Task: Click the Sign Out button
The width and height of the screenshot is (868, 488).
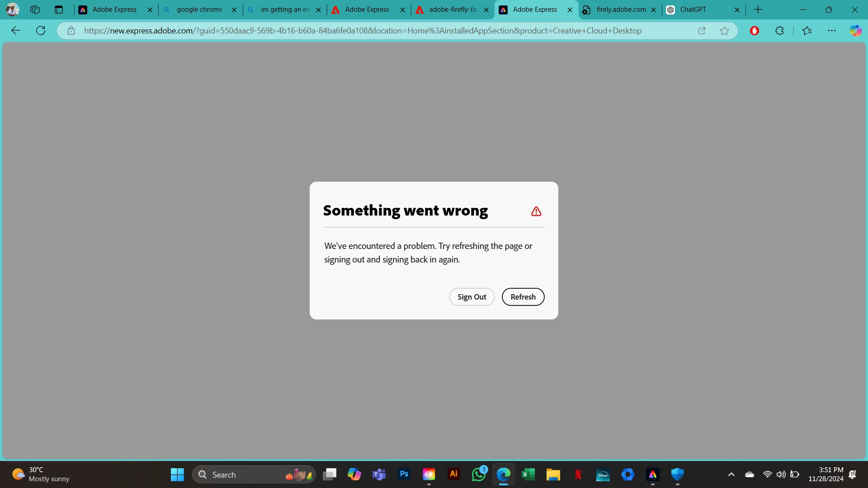Action: point(472,297)
